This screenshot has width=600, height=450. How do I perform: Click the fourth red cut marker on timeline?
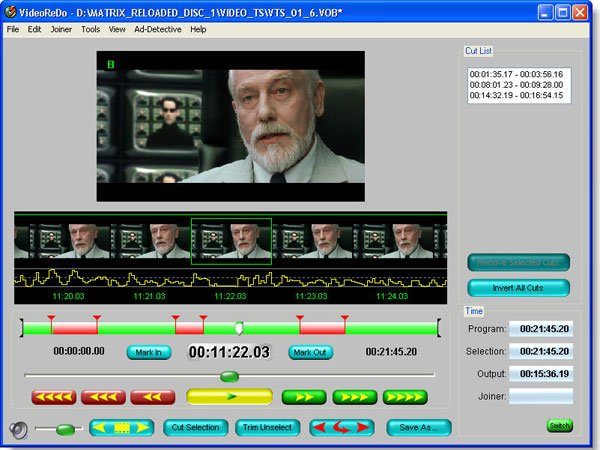point(204,319)
